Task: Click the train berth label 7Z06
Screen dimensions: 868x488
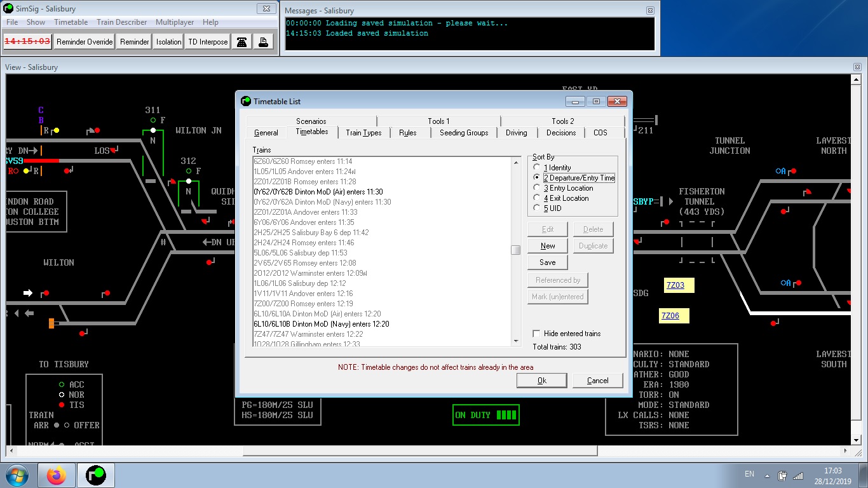Action: 674,316
